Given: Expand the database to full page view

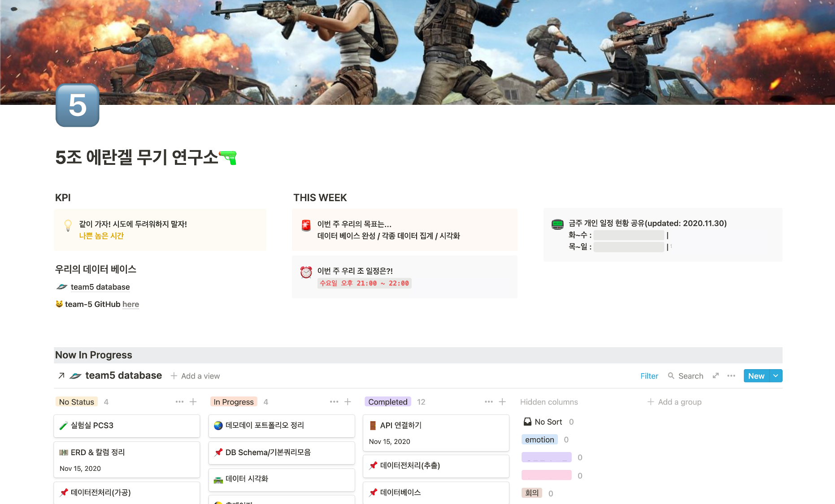Looking at the screenshot, I should (x=716, y=376).
